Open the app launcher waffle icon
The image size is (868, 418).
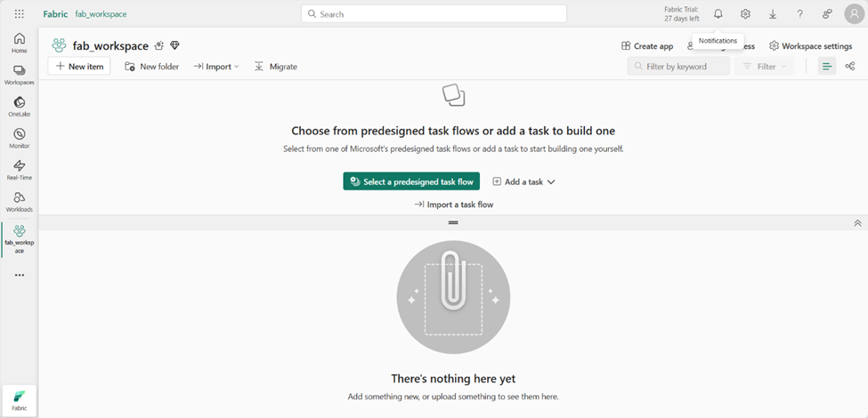coord(19,14)
